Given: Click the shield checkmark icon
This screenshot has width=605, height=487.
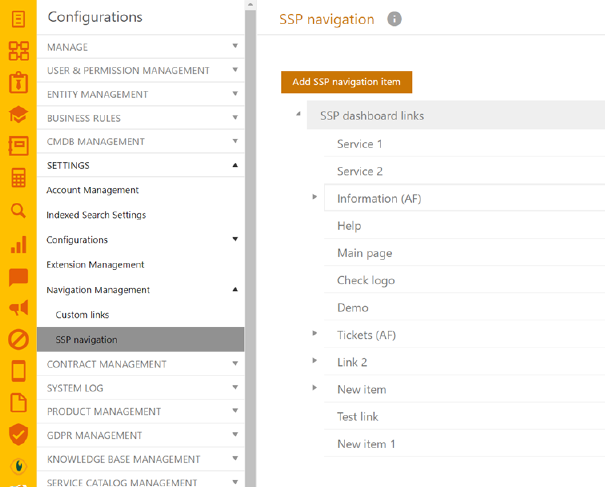Looking at the screenshot, I should (x=18, y=433).
